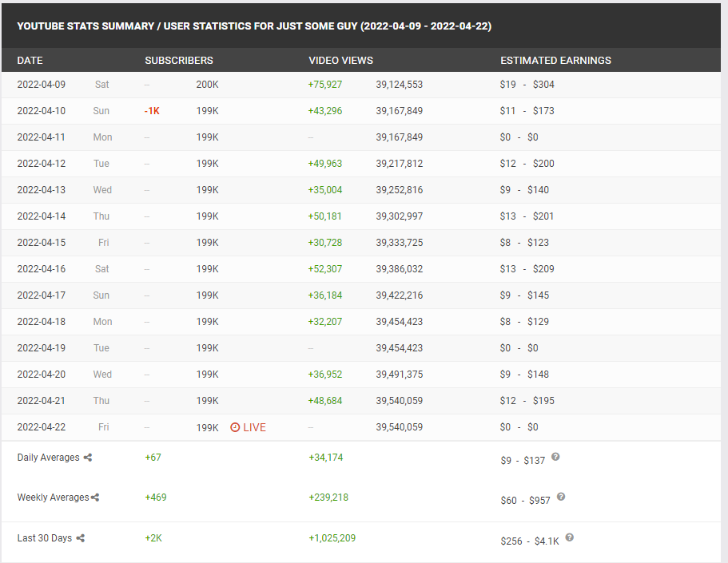Click the ESTIMATED EARNINGS column header

click(555, 61)
